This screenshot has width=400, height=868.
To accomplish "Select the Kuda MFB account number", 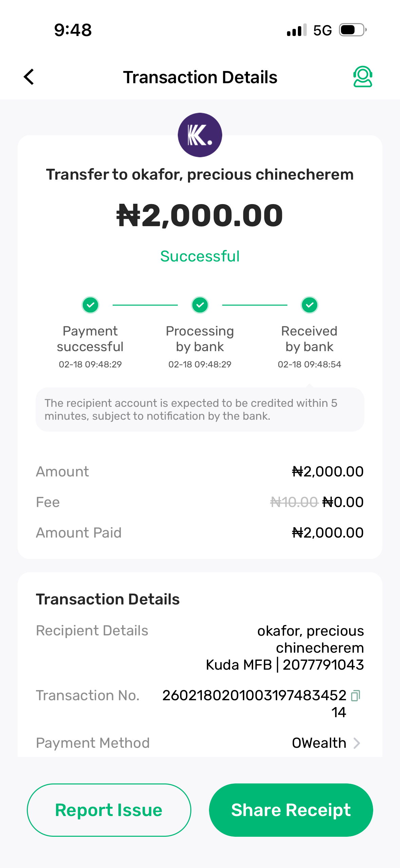I will tap(323, 665).
